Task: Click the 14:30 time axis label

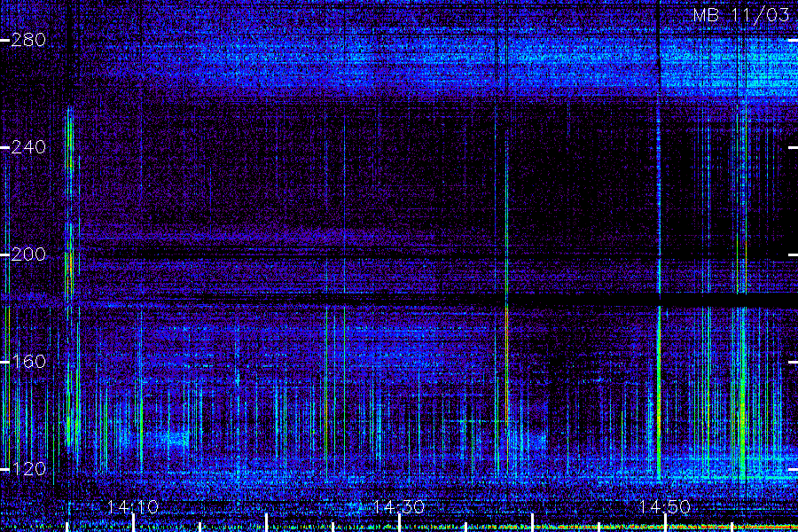Action: [x=399, y=507]
